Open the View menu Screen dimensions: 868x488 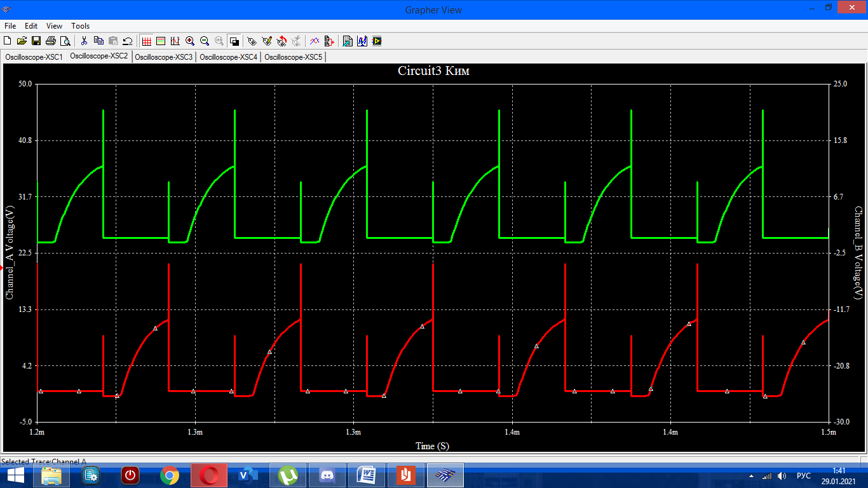(54, 26)
